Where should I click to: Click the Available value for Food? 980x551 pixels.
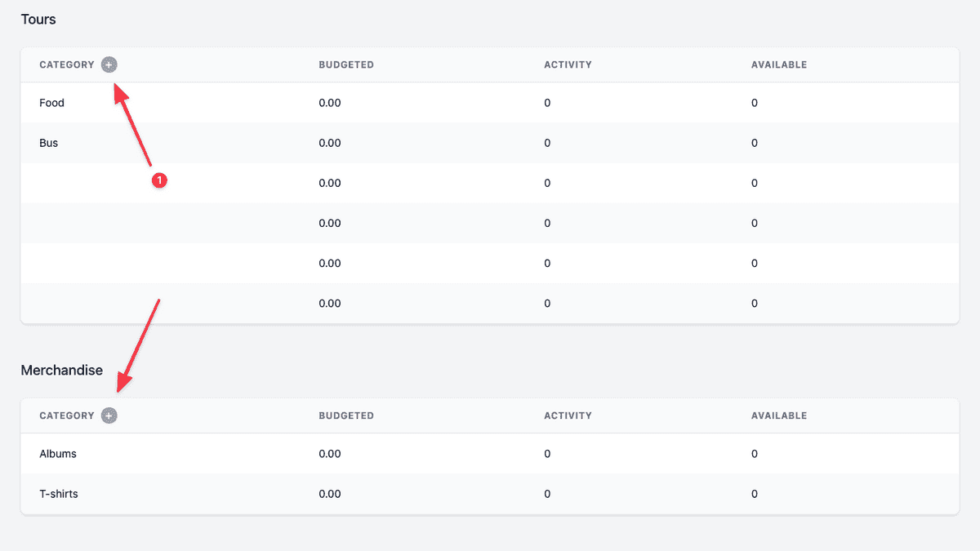(755, 103)
